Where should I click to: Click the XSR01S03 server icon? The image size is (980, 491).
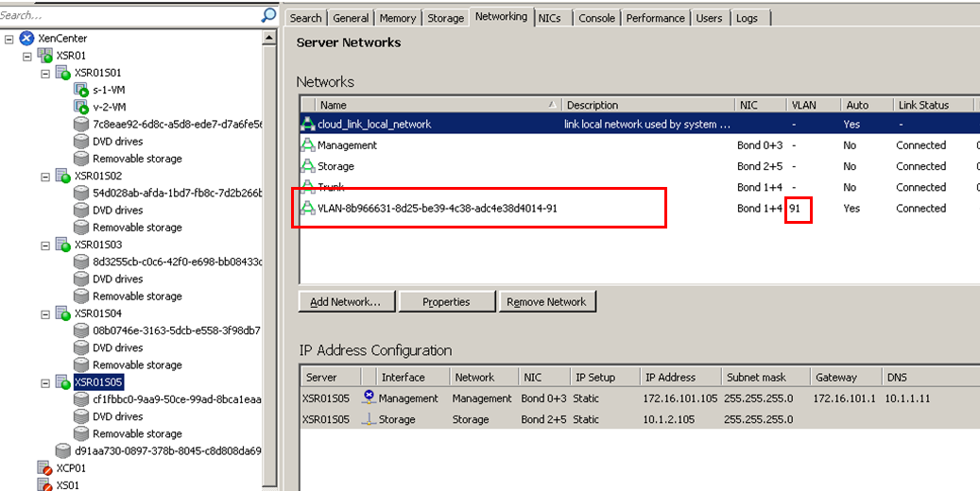62,245
